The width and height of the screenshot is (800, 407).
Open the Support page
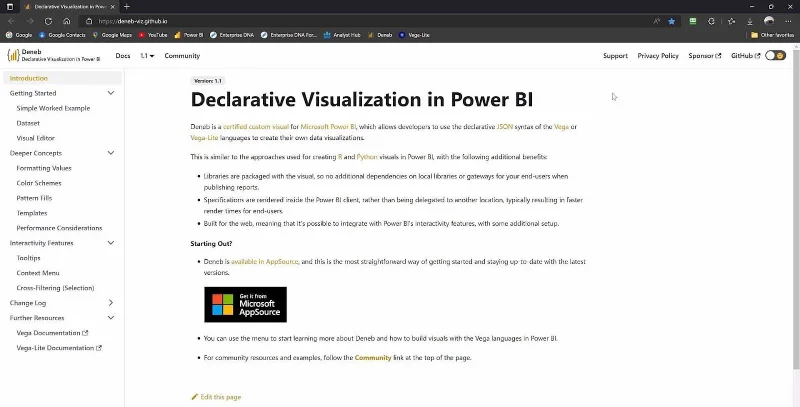[615, 56]
